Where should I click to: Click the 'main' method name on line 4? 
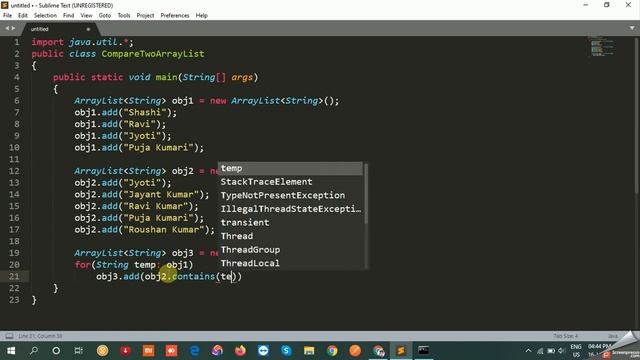166,77
